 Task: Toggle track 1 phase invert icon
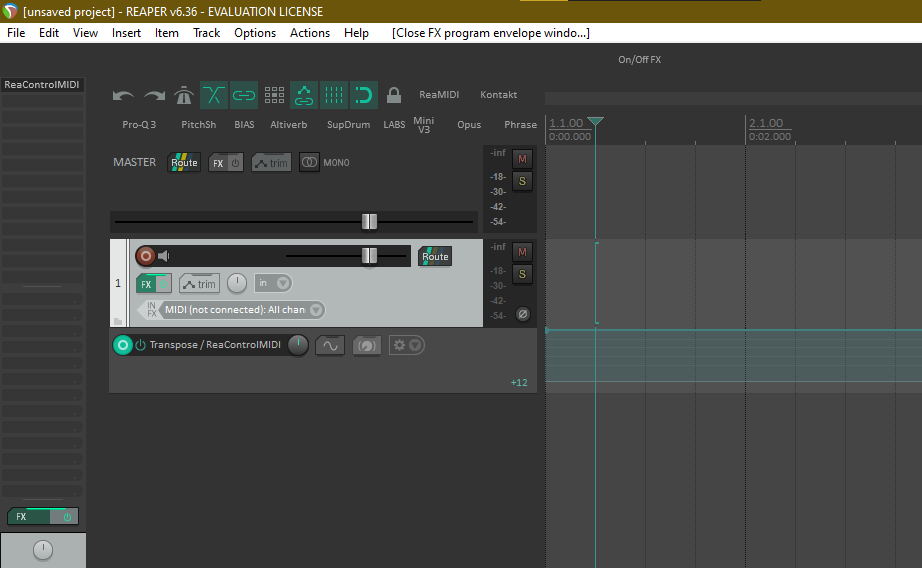[522, 314]
